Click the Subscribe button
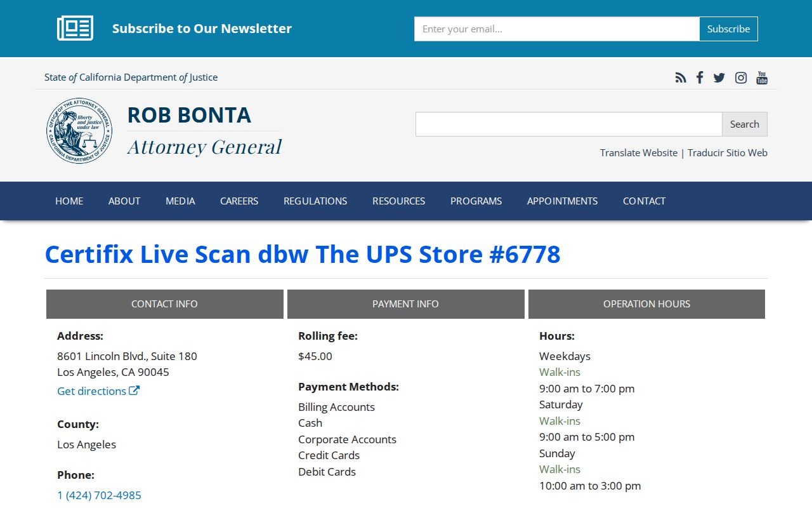Viewport: 812px width, 508px height. click(x=728, y=29)
